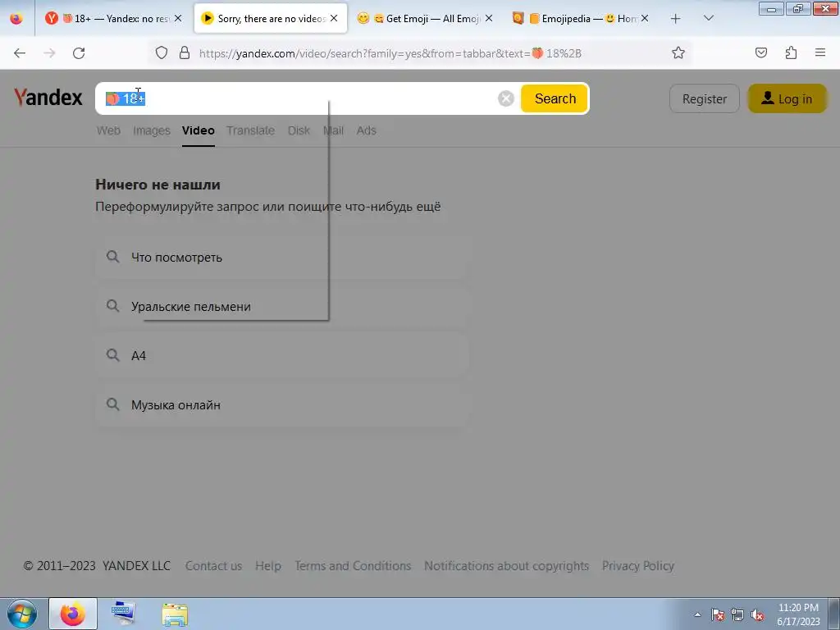Clear the search box with X
The image size is (840, 630).
click(505, 98)
